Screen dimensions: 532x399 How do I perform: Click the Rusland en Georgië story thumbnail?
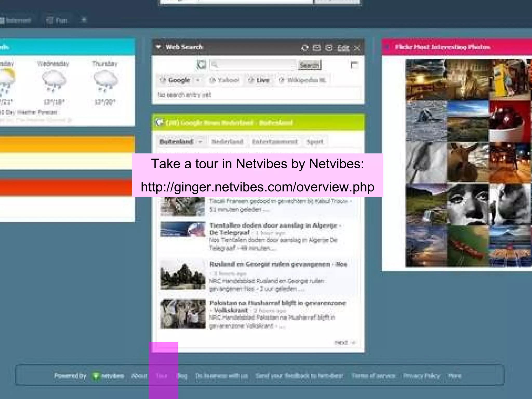[x=183, y=275]
